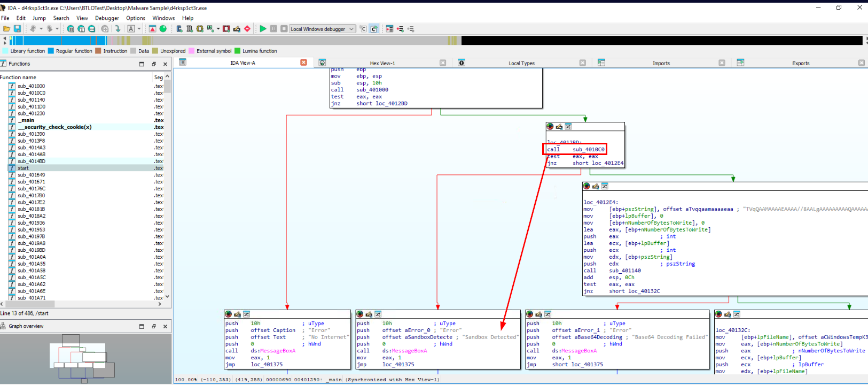
Task: Click the Stop process toolbar icon
Action: 284,29
